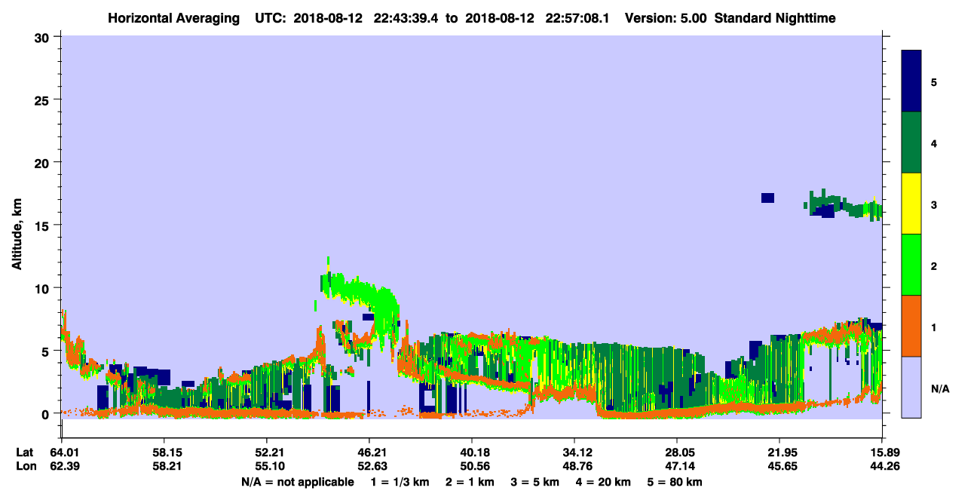
Task: Click the colorbar label 4
Action: click(933, 143)
